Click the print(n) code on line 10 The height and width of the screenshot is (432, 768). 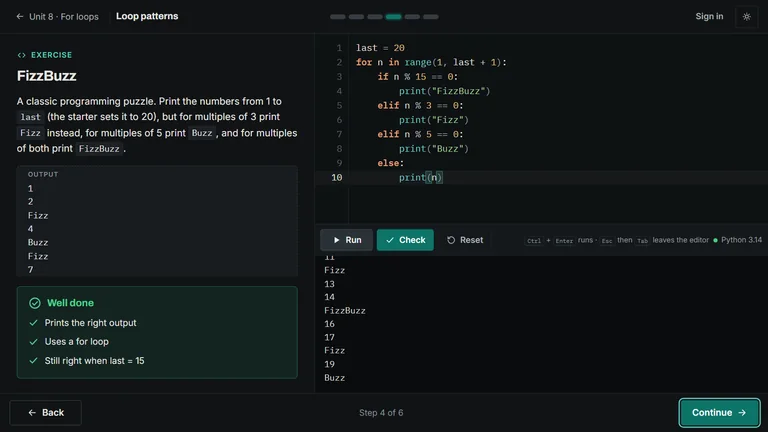coord(420,177)
